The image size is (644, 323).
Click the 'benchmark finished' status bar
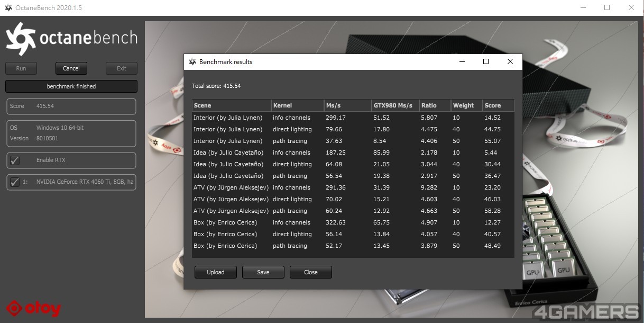click(71, 86)
